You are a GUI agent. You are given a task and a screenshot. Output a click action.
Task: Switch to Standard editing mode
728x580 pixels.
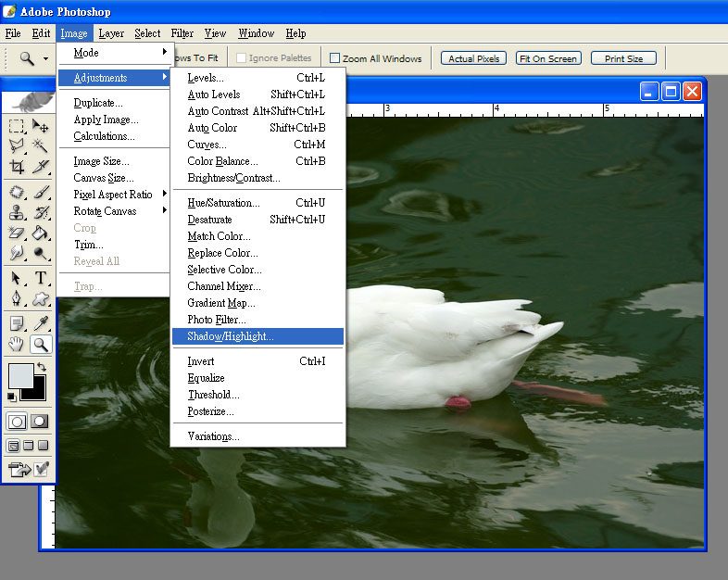[17, 421]
